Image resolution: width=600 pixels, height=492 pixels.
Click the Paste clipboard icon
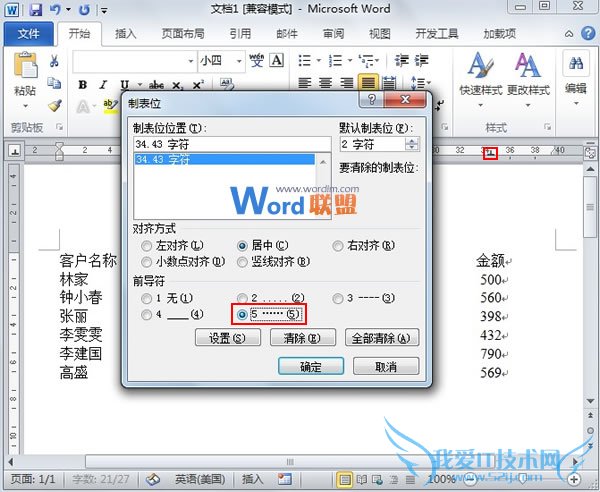point(25,66)
